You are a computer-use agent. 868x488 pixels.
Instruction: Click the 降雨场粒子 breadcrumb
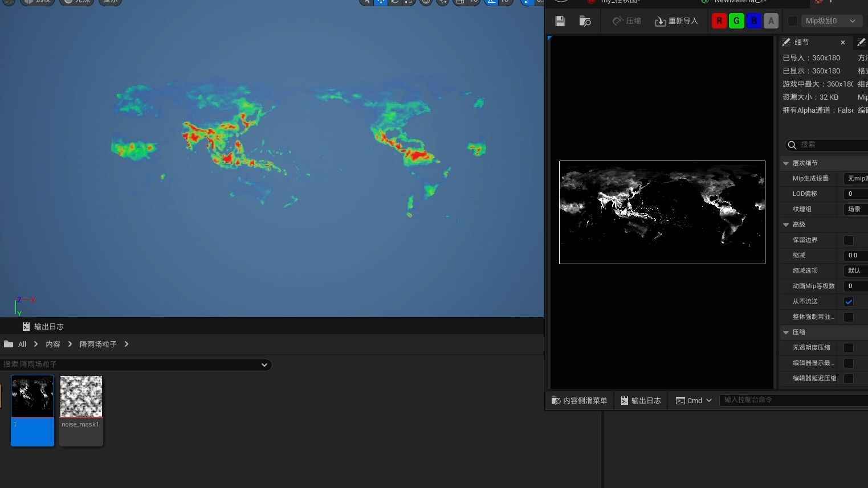click(x=98, y=345)
